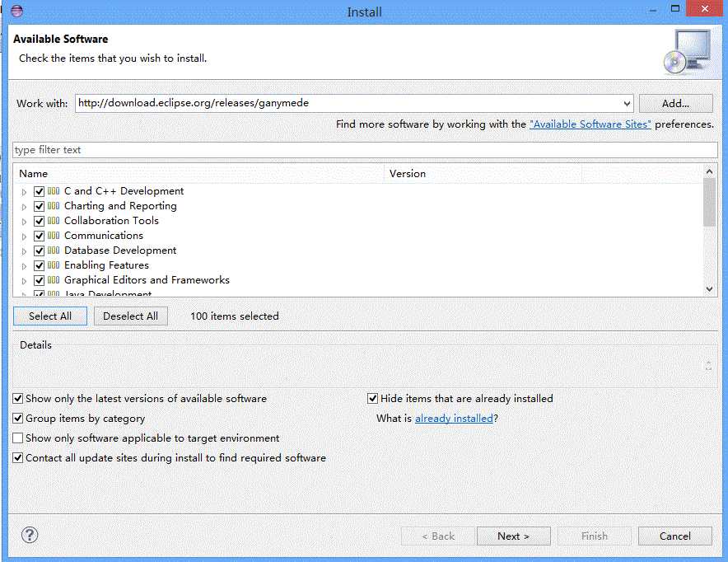This screenshot has width=728, height=562.
Task: Open the Available Software Sites link
Action: (590, 124)
